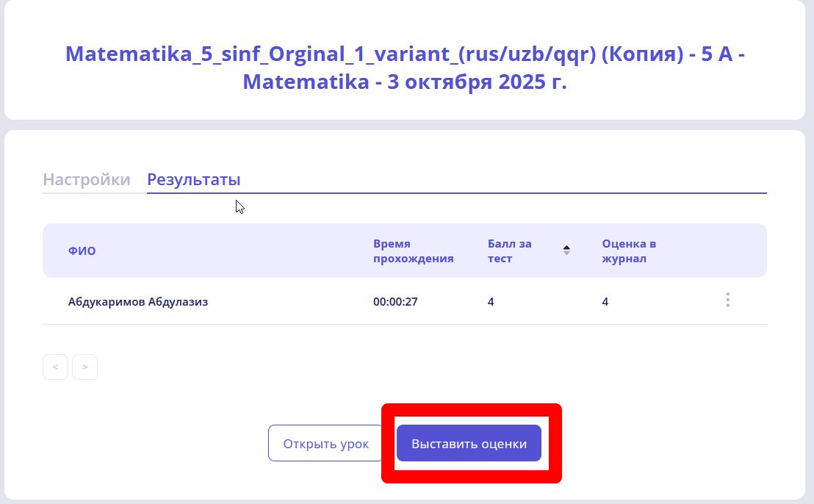
Task: Select the Результаты tab
Action: click(194, 179)
